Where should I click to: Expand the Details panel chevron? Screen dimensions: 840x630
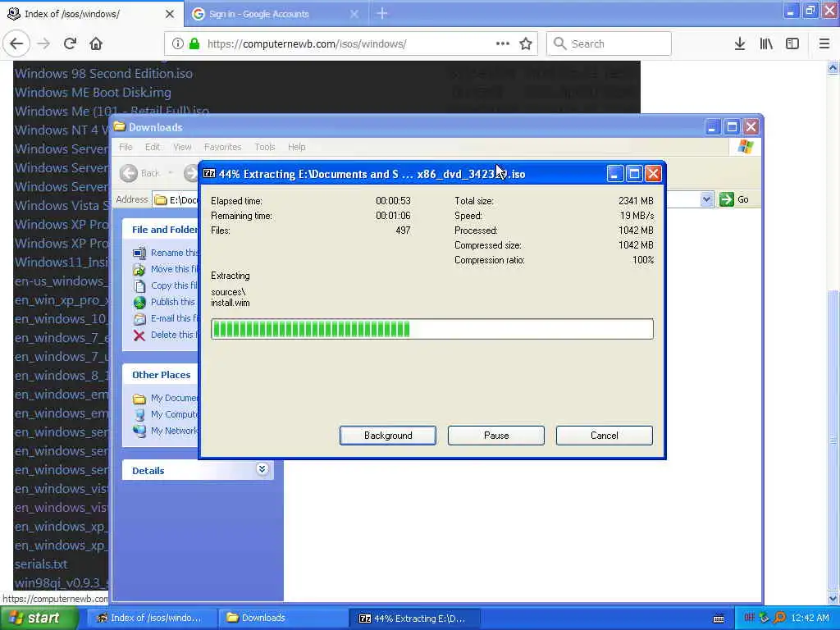[262, 469]
